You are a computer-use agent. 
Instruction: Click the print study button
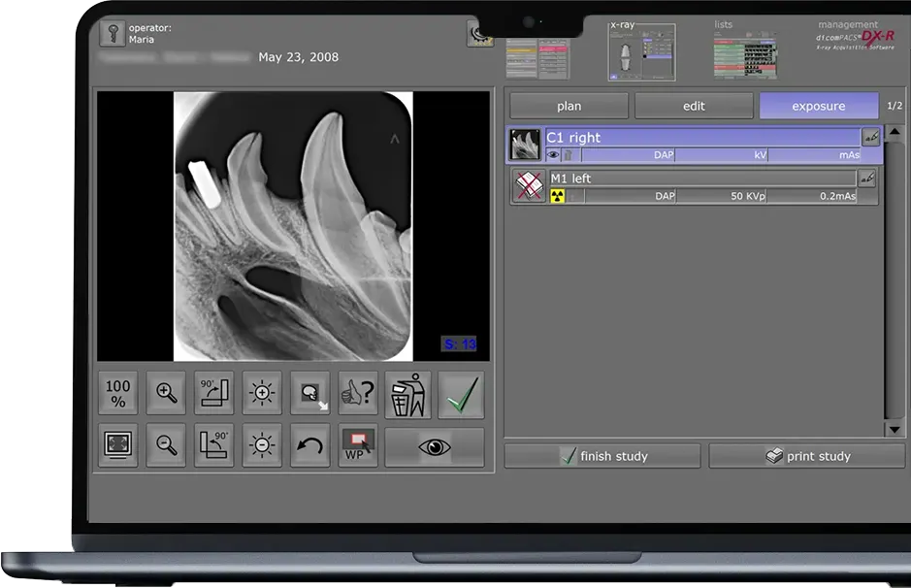[806, 456]
